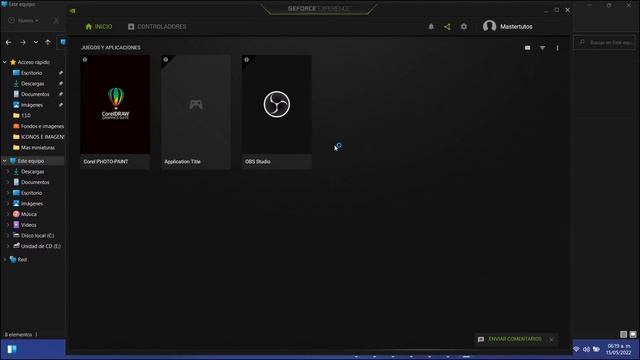The height and width of the screenshot is (360, 640).
Task: Select Escritorio under Acceso rápido
Action: tap(31, 73)
